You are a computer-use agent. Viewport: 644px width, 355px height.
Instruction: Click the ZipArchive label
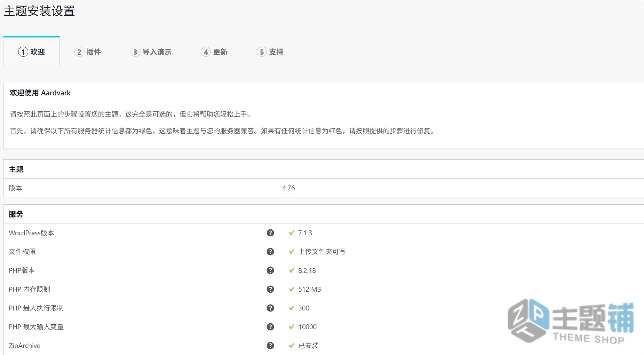pos(24,346)
